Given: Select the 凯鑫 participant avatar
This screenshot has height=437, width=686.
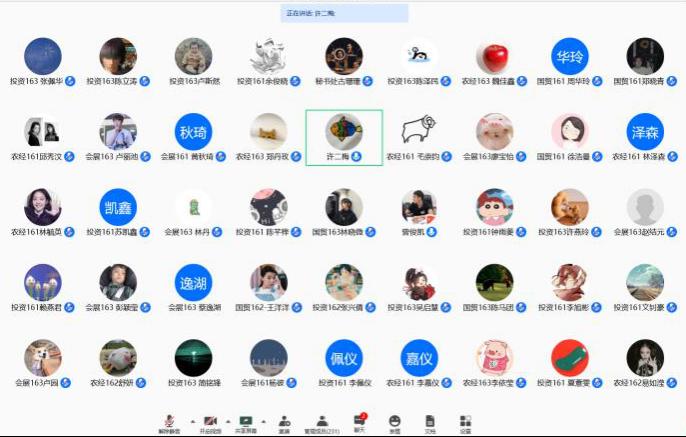Looking at the screenshot, I should (x=118, y=207).
